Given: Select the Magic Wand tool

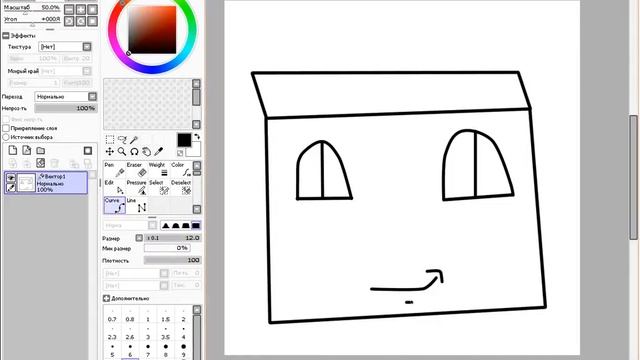Looking at the screenshot, I should click(134, 140).
